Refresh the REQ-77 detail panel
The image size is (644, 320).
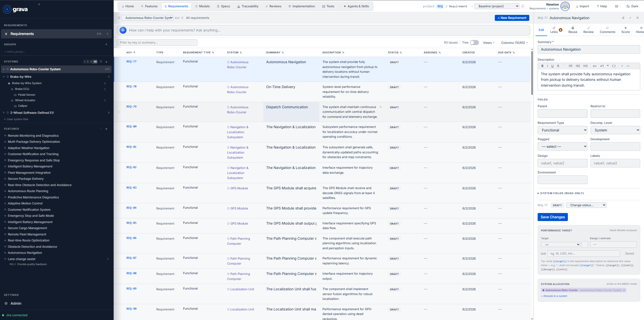point(623,18)
